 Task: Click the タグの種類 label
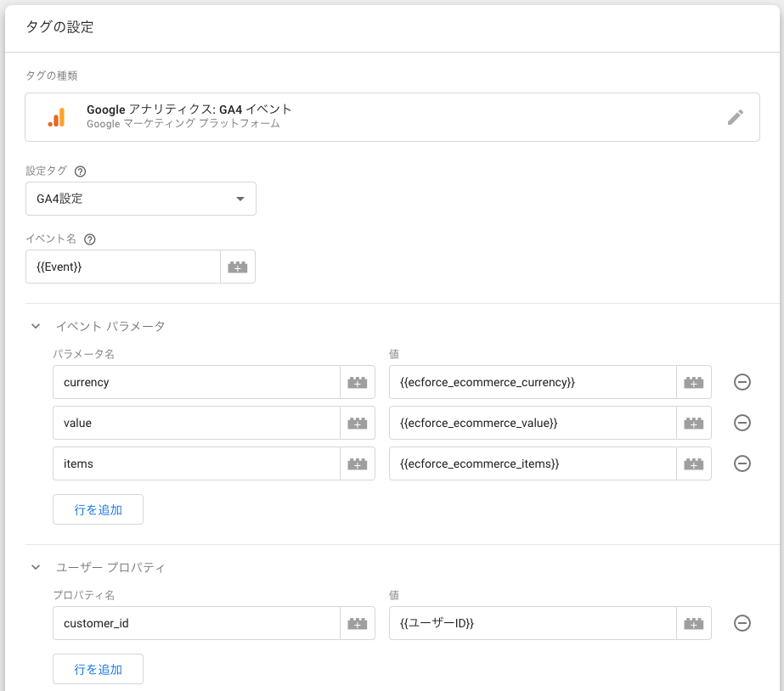52,76
